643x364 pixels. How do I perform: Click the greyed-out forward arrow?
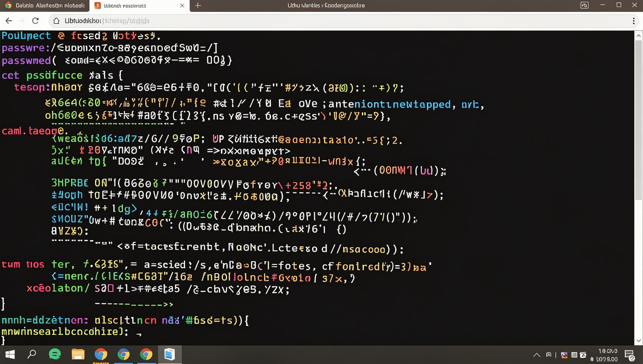22,21
